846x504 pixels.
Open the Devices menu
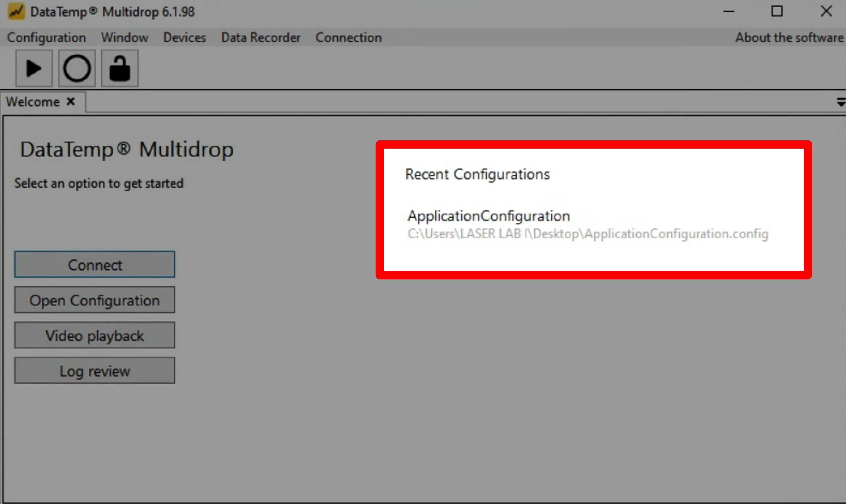pos(185,37)
